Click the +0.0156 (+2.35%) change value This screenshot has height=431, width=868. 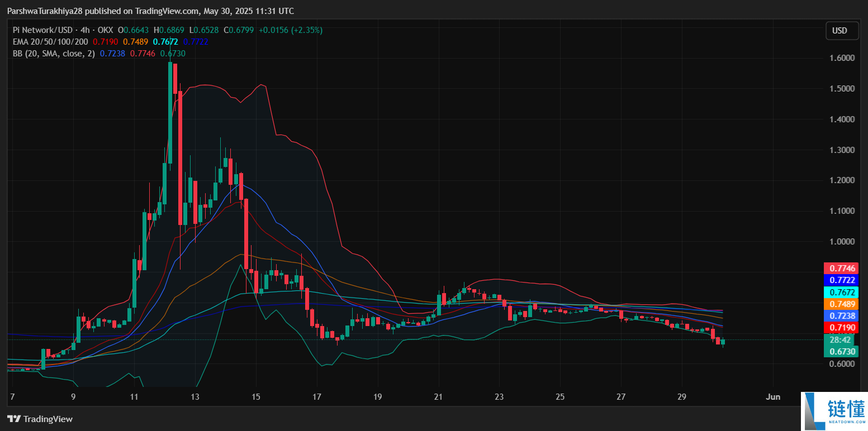click(290, 30)
